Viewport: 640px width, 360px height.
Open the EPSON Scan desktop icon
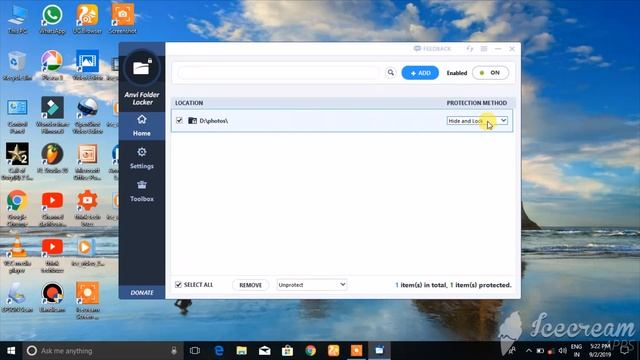pos(17,297)
